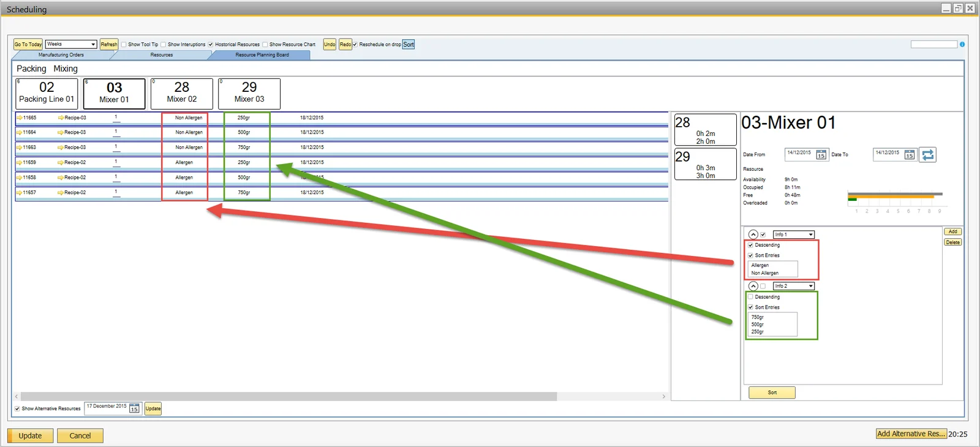Click Delete sort criterion button
980x447 pixels.
953,242
